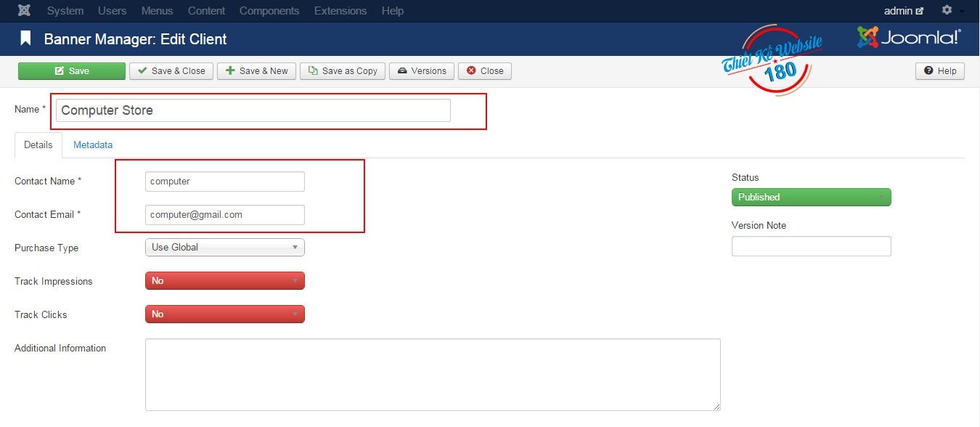Viewport: 980px width, 427px height.
Task: Open the Components menu
Action: [269, 10]
